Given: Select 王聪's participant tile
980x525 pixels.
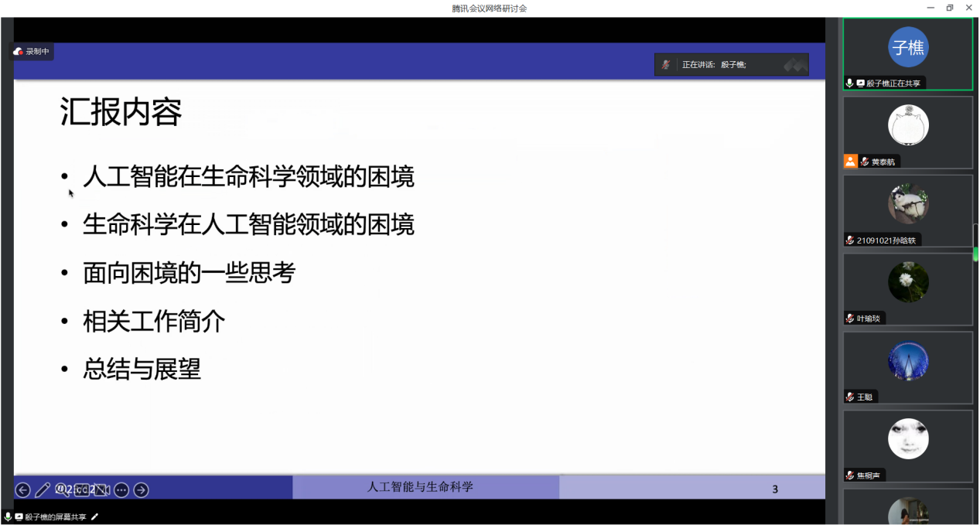Looking at the screenshot, I should pos(907,367).
